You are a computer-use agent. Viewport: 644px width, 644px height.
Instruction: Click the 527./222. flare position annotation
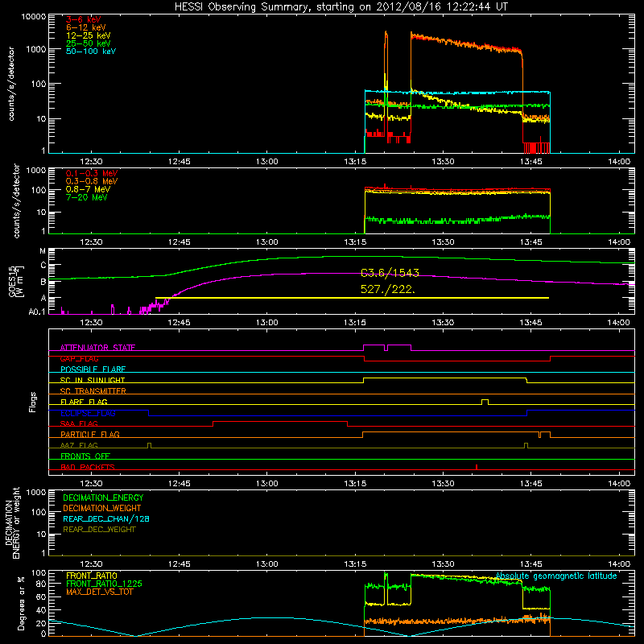click(388, 289)
